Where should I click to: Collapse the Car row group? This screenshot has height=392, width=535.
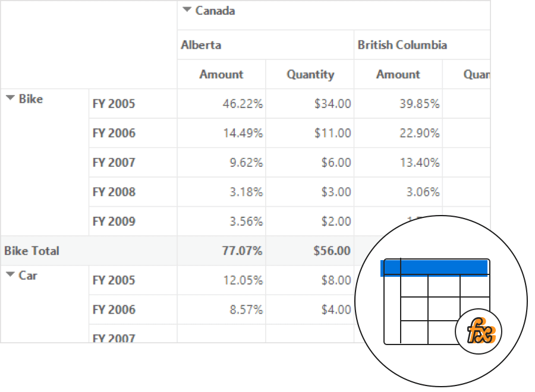click(10, 274)
